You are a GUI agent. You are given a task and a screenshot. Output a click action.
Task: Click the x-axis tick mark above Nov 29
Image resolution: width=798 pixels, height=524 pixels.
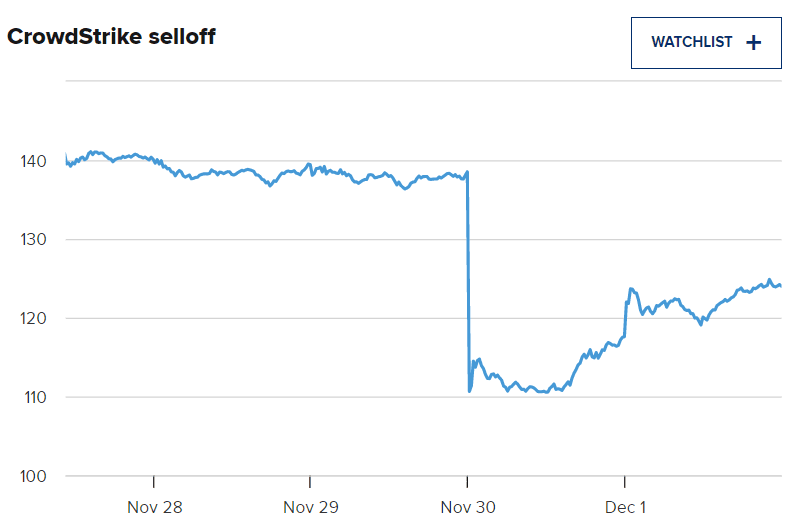click(x=311, y=482)
